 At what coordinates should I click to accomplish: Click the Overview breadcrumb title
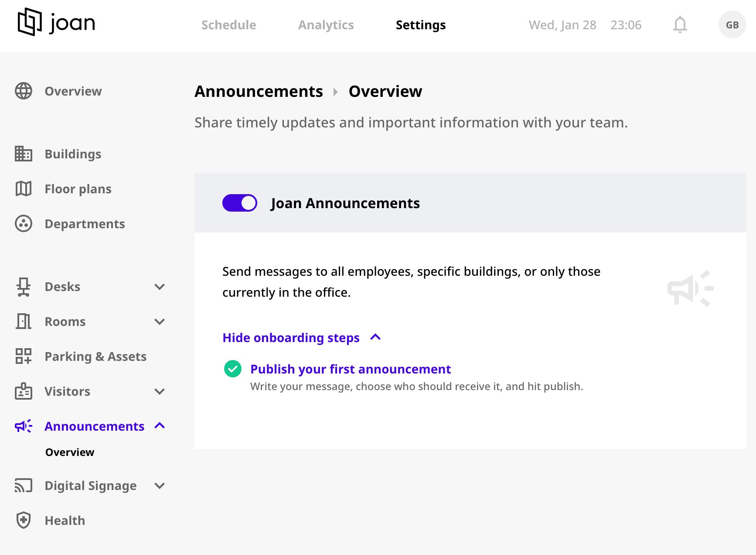[385, 91]
